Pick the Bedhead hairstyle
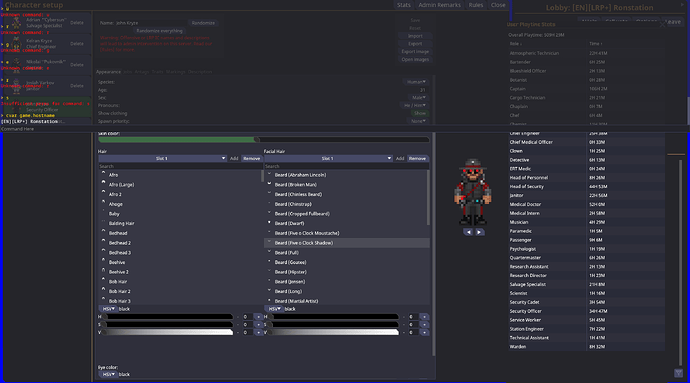This screenshot has height=383, width=690. pos(180,233)
